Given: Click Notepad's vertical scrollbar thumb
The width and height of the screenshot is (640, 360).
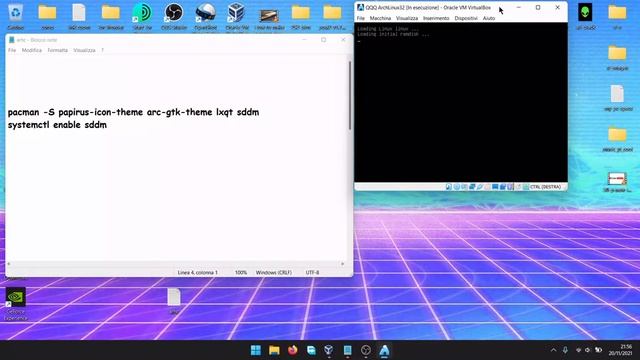Looking at the screenshot, I should click(350, 96).
